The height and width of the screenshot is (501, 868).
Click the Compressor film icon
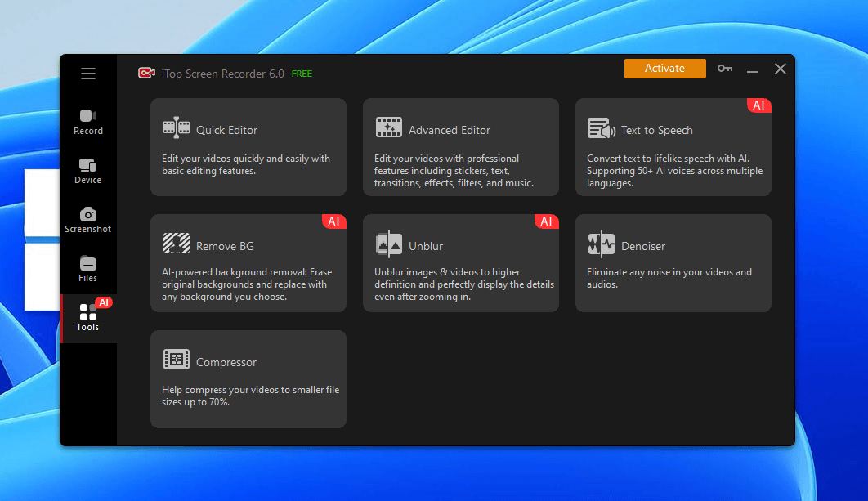176,360
